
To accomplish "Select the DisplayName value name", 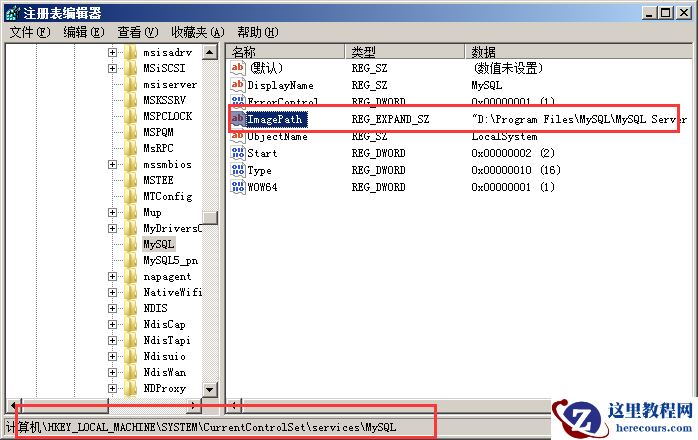I will point(280,85).
